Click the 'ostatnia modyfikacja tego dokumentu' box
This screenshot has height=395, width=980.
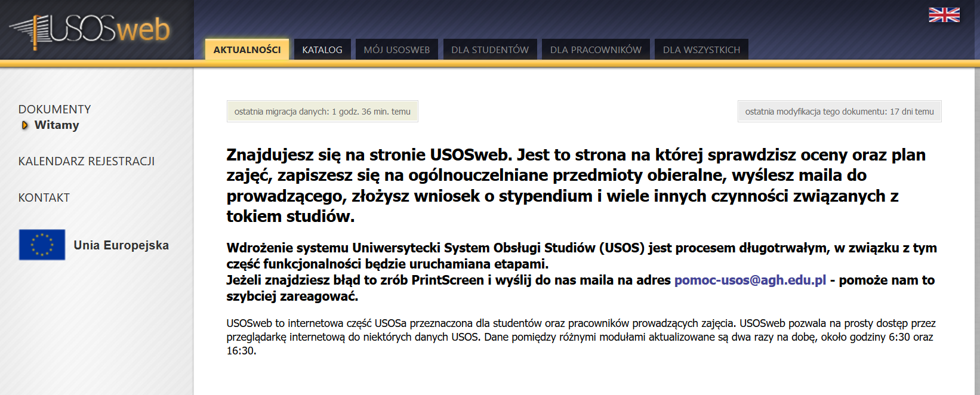(840, 112)
